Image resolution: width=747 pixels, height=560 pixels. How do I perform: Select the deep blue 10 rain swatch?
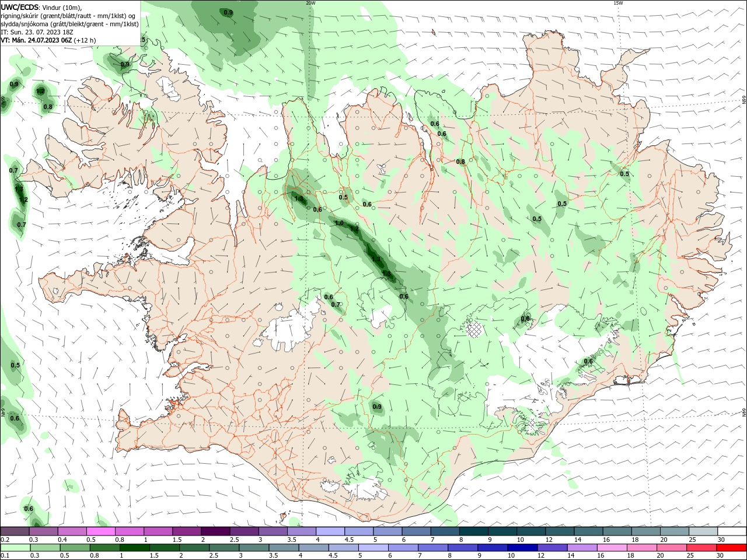tap(523, 548)
